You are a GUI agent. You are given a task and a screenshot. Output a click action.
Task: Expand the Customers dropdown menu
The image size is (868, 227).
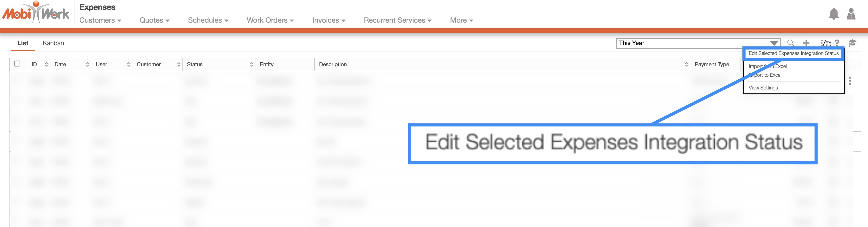pos(100,20)
